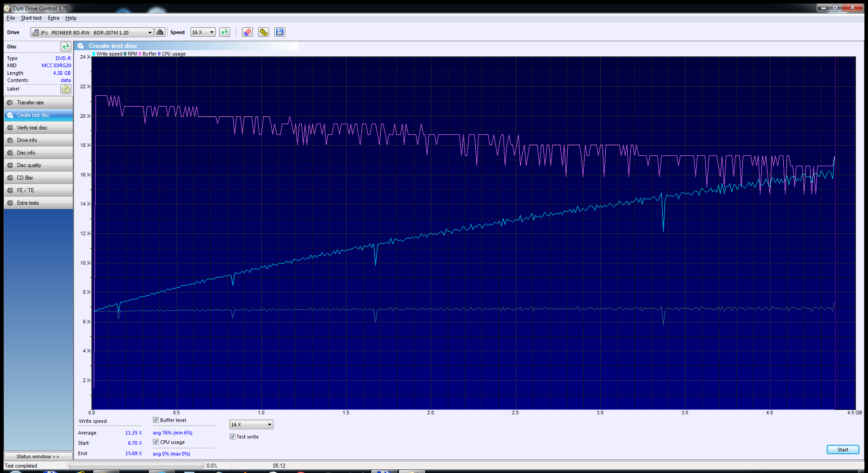The image size is (868, 473).
Task: Expand the Status window button
Action: (38, 456)
